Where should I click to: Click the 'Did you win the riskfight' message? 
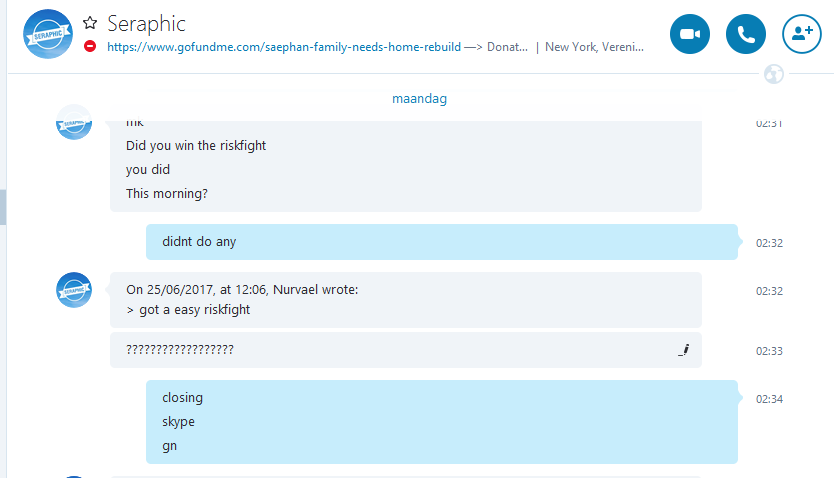(x=196, y=146)
